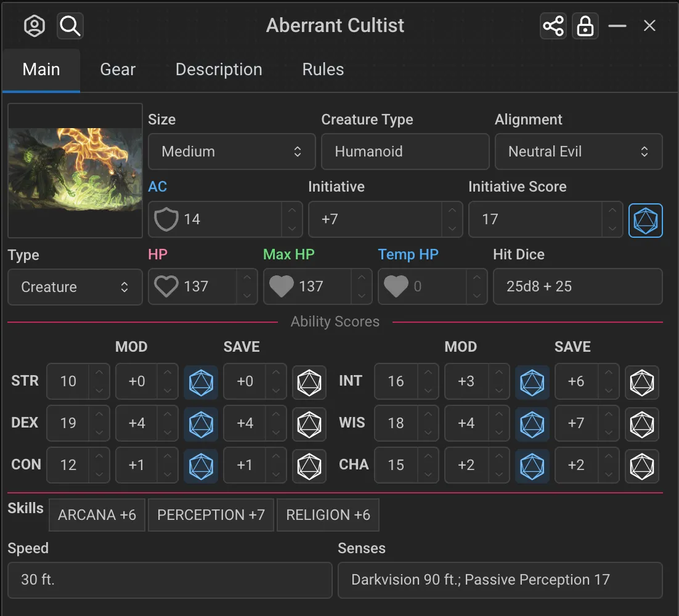The width and height of the screenshot is (679, 616).
Task: Roll the WIS ability check dice
Action: (x=532, y=424)
